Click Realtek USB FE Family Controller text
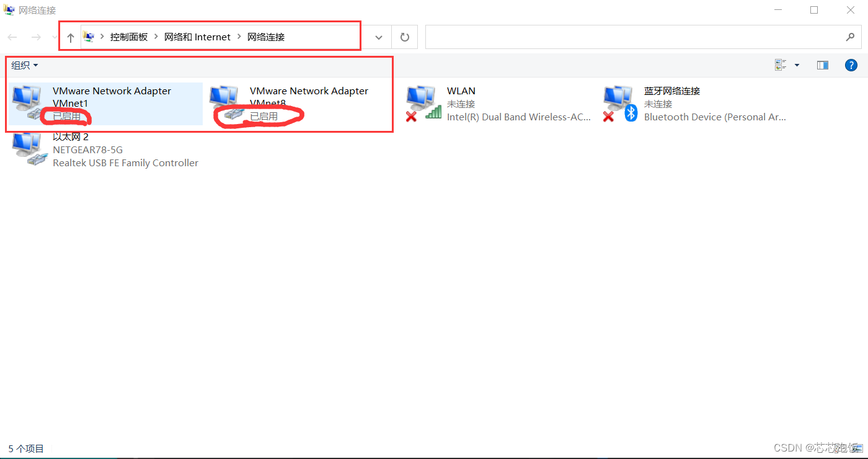Image resolution: width=868 pixels, height=459 pixels. pos(125,163)
